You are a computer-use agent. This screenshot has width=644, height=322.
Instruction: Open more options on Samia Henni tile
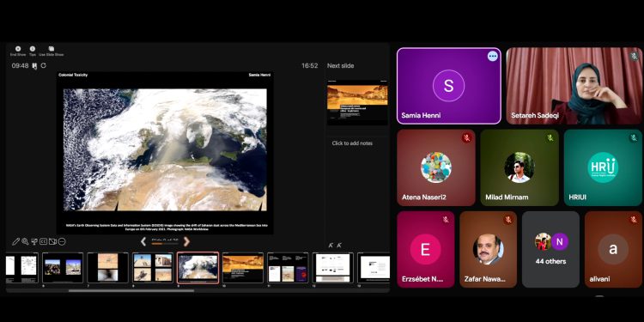493,57
